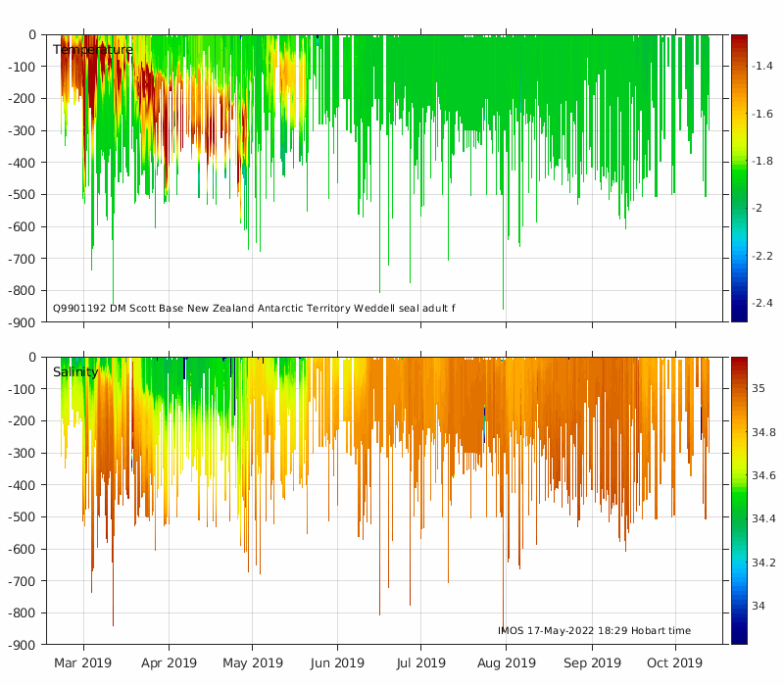784x686 pixels.
Task: Click the -300 depth label on Temperature panel
Action: coord(22,131)
